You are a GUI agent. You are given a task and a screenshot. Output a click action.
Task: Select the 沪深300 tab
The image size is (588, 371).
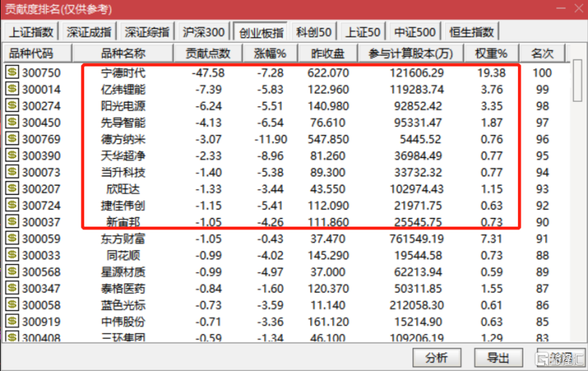click(203, 33)
